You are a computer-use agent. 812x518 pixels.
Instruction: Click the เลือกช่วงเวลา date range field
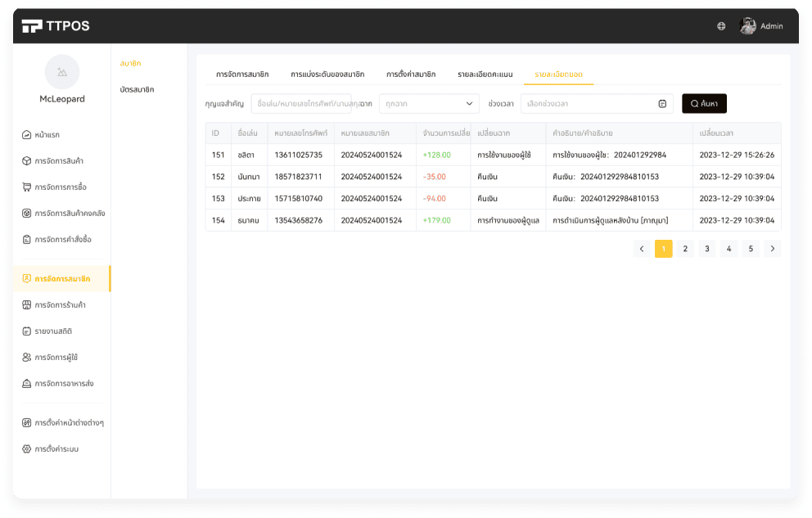pos(588,104)
